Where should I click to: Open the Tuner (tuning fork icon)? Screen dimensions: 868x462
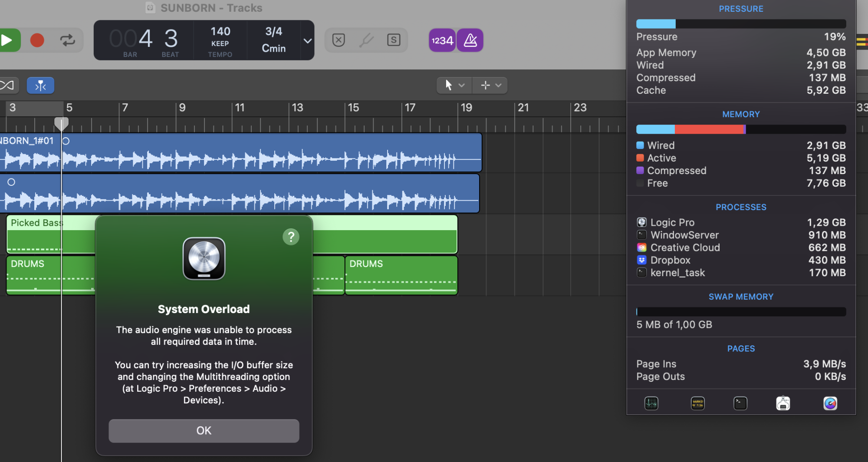pos(366,40)
